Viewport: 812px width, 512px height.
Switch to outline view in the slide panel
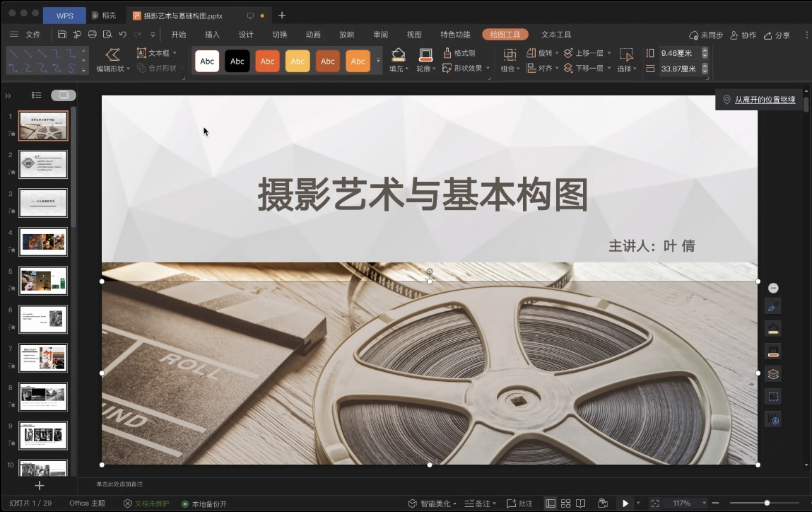point(37,95)
